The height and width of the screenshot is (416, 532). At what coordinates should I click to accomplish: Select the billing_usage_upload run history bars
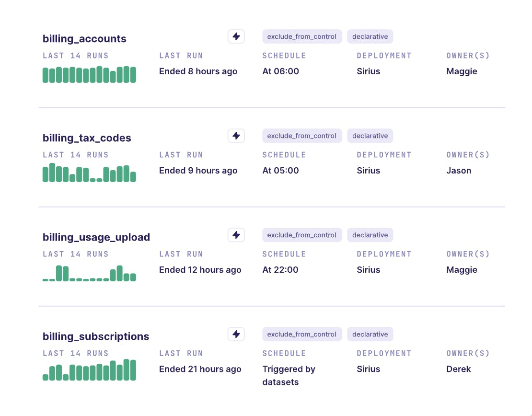point(89,274)
